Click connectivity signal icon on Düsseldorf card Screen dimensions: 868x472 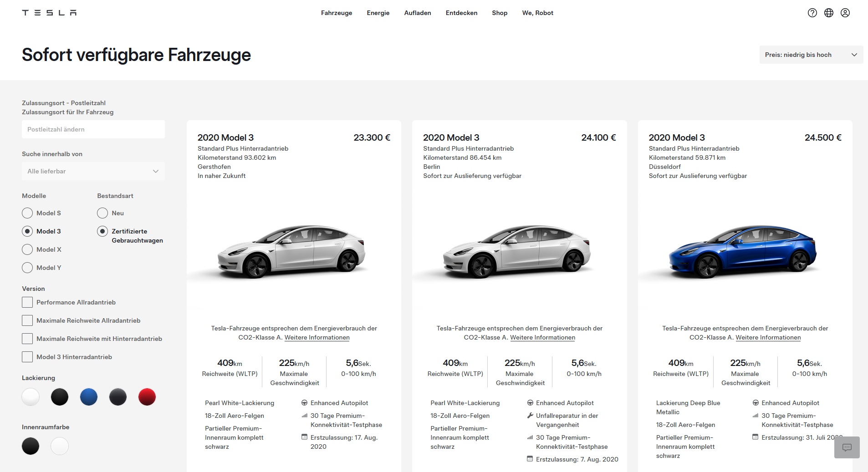(x=756, y=416)
